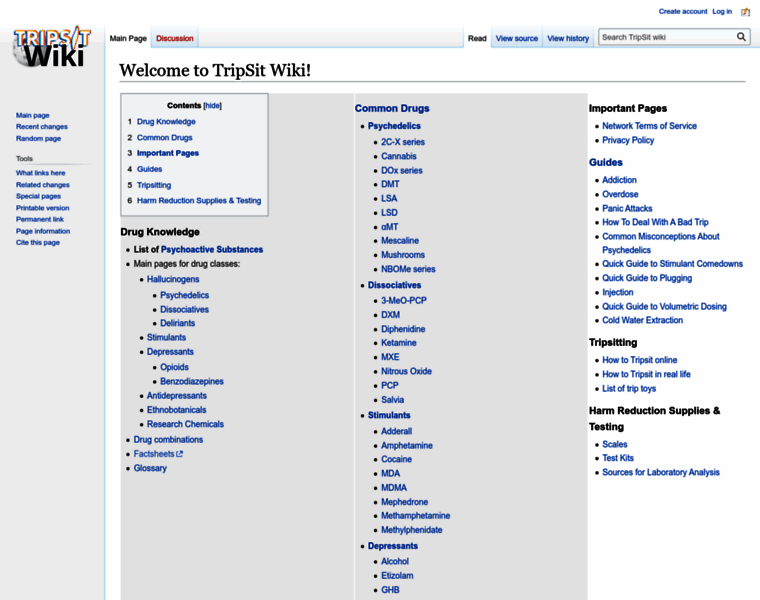Click the notification icon beside Log in
This screenshot has height=600, width=760.
[745, 12]
